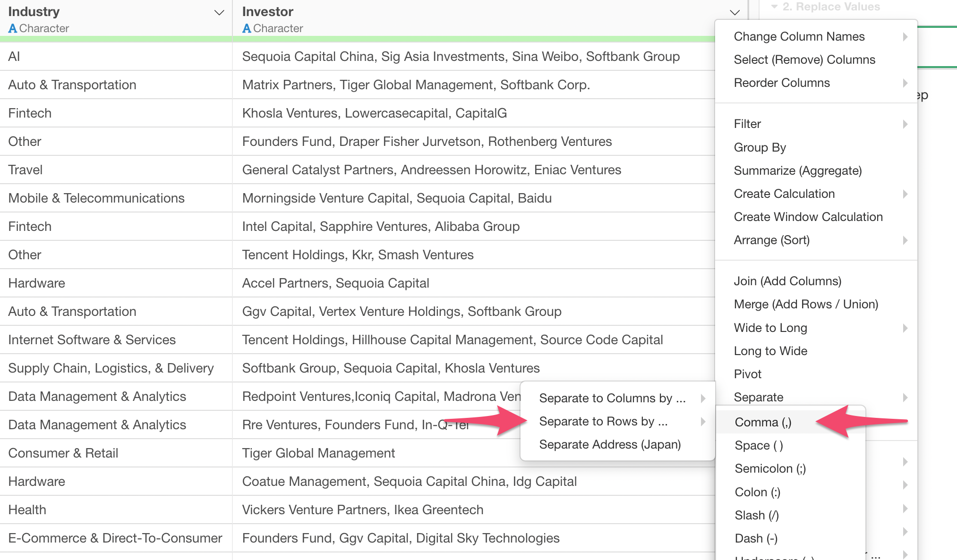Expand the Wide to Long submenu arrow
This screenshot has width=957, height=560.
pyautogui.click(x=905, y=328)
